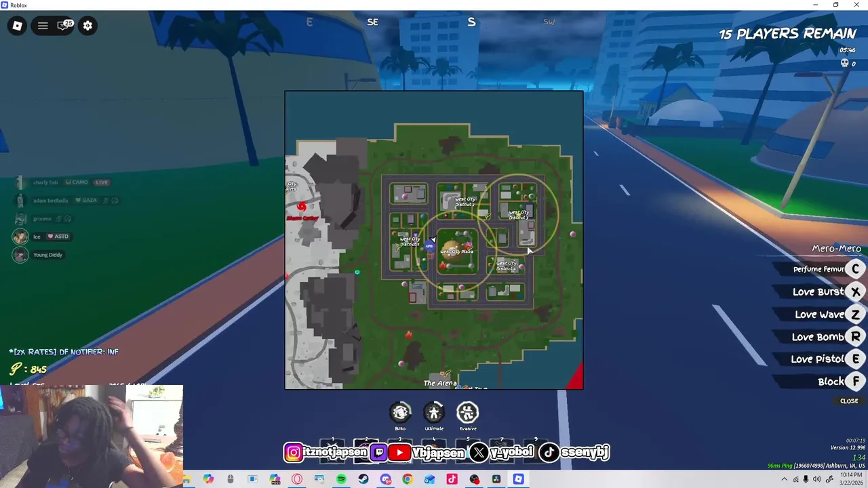Click the X logo overlay
Viewport: 868px width, 488px height.
[x=478, y=452]
